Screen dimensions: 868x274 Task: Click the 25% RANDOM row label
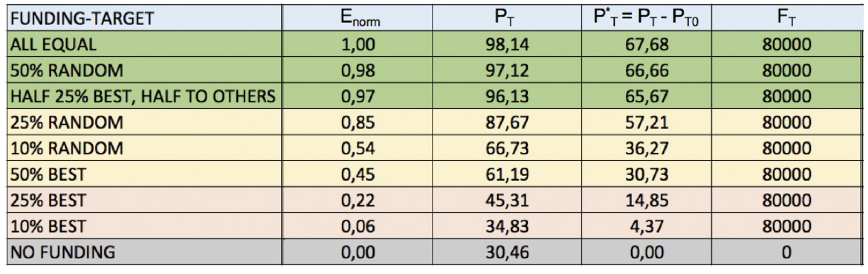pos(67,122)
